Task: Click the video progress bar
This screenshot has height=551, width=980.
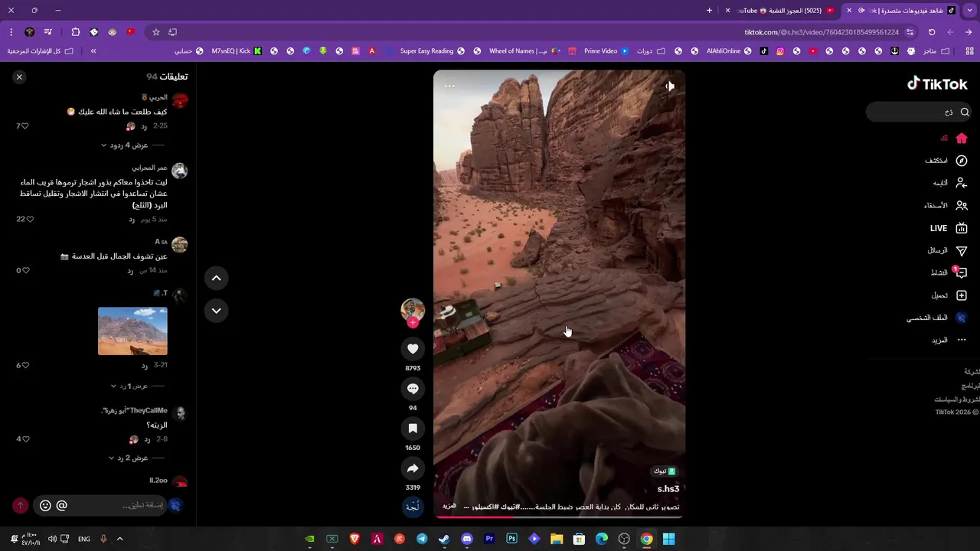Action: [559, 517]
